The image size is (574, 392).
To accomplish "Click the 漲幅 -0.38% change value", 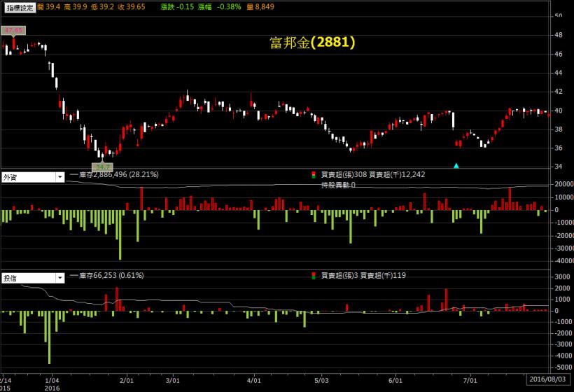I will [220, 6].
